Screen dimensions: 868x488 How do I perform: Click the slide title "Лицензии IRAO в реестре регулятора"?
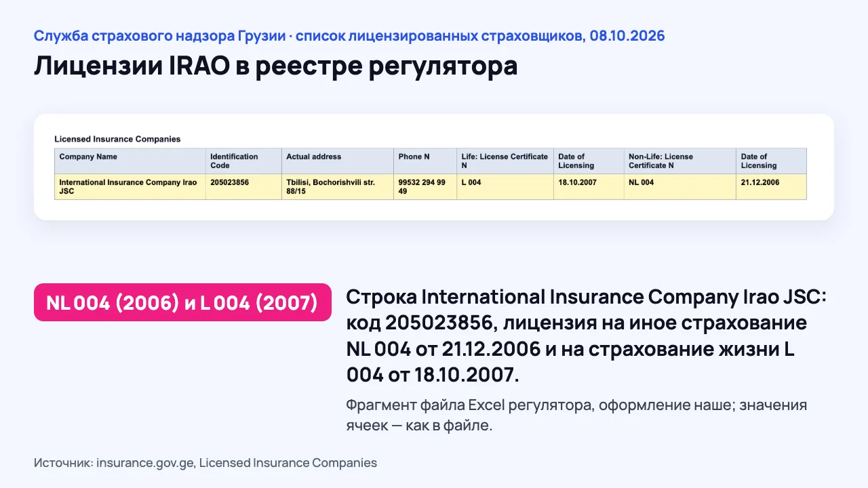tap(275, 66)
